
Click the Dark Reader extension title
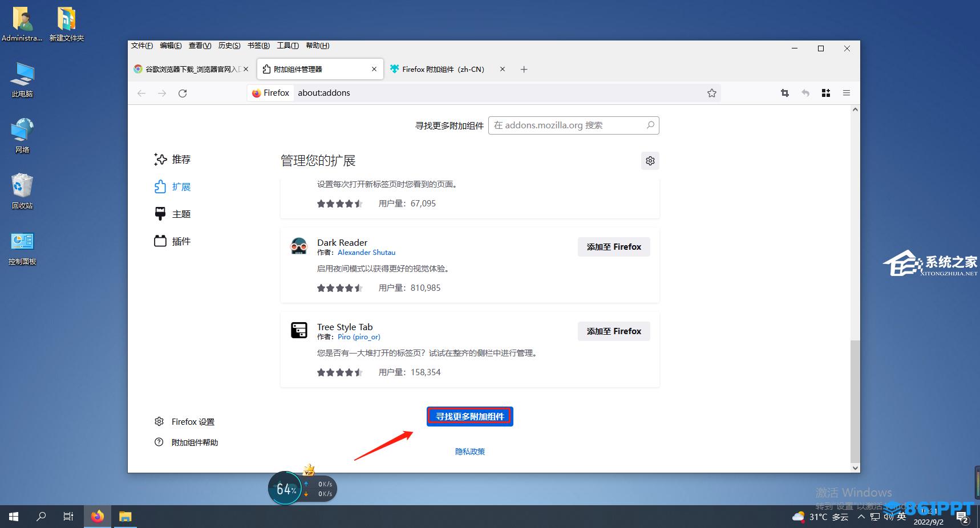point(342,243)
